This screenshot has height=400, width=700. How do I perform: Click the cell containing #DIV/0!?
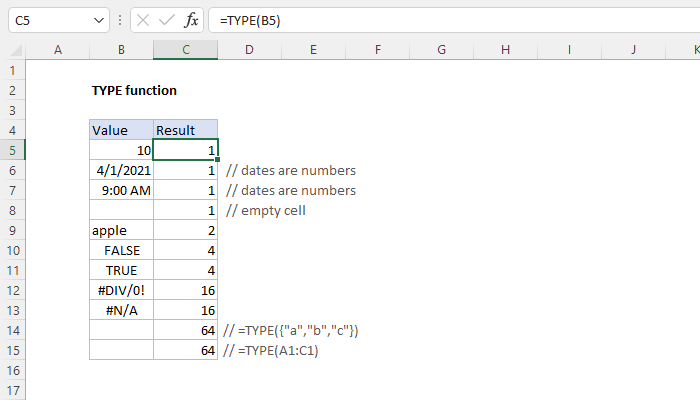121,291
